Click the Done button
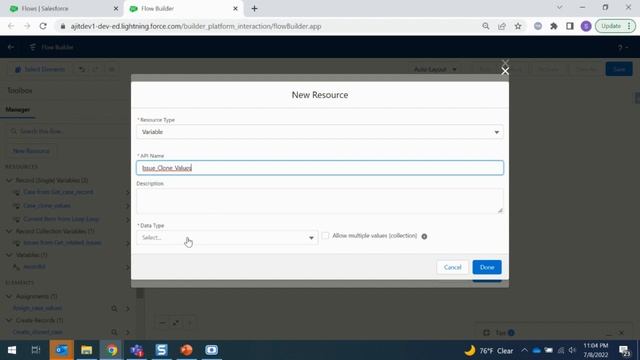 pos(487,267)
